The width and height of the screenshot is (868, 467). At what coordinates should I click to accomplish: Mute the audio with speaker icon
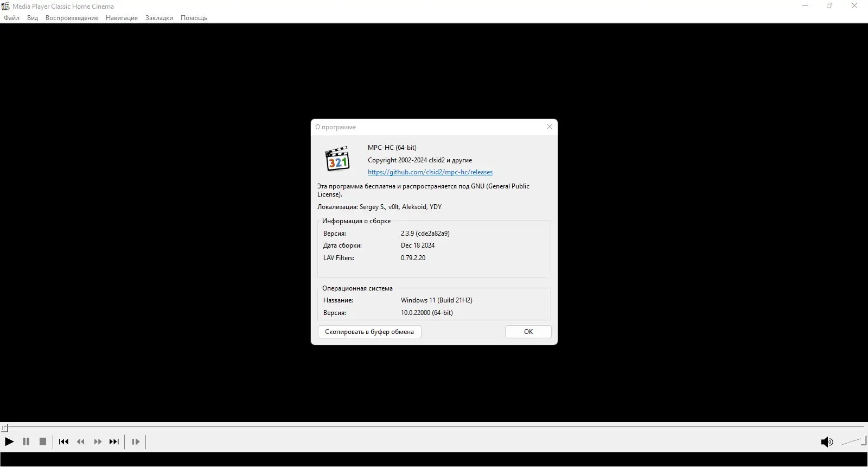[827, 442]
